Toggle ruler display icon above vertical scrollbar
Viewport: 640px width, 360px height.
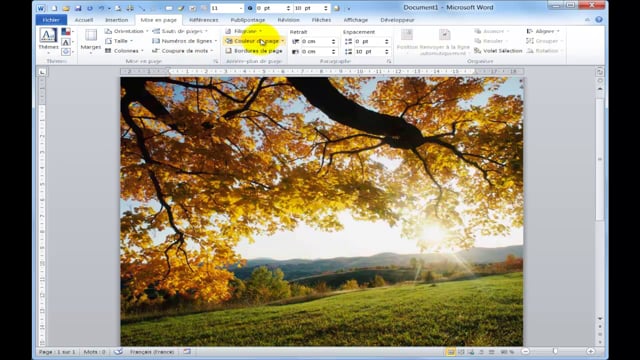600,72
